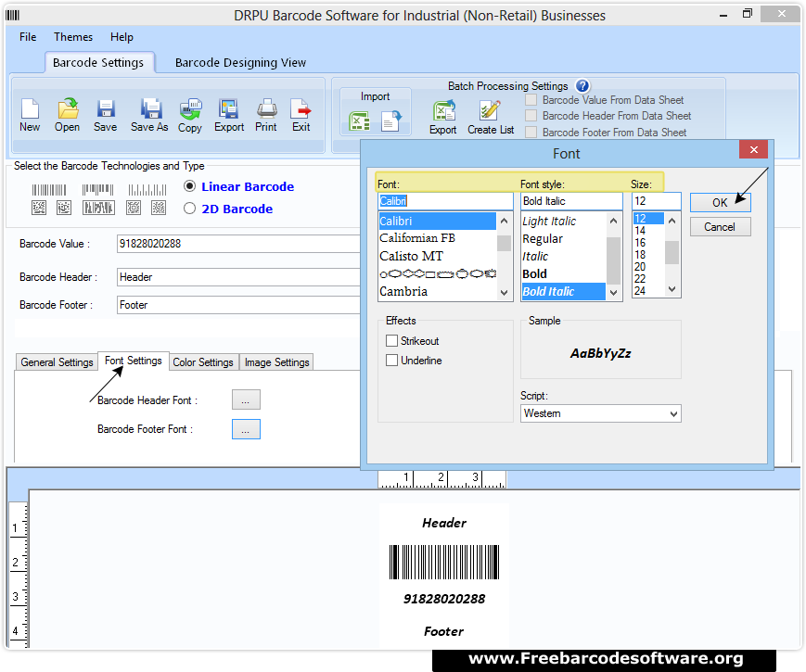Click Cancel in Font dialog
The width and height of the screenshot is (806, 672).
coord(720,227)
